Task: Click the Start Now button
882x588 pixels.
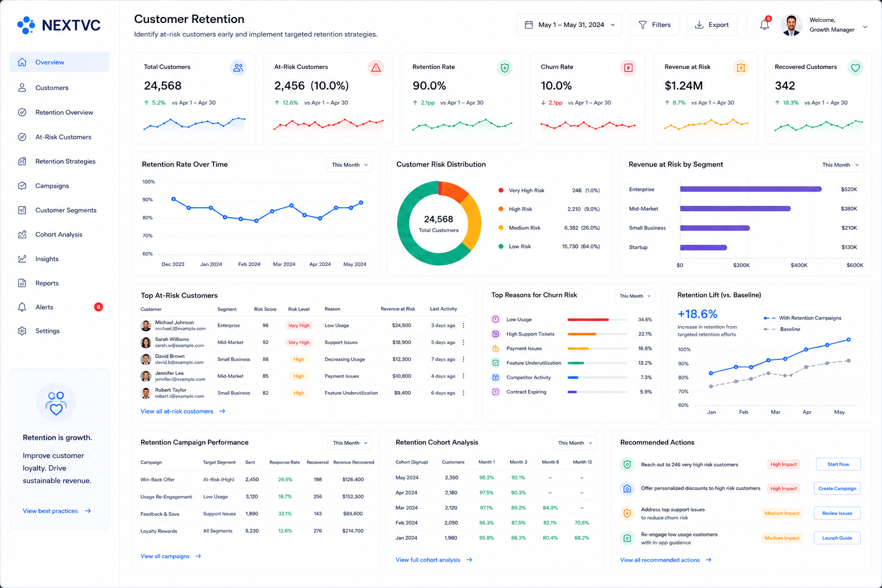Action: point(838,465)
